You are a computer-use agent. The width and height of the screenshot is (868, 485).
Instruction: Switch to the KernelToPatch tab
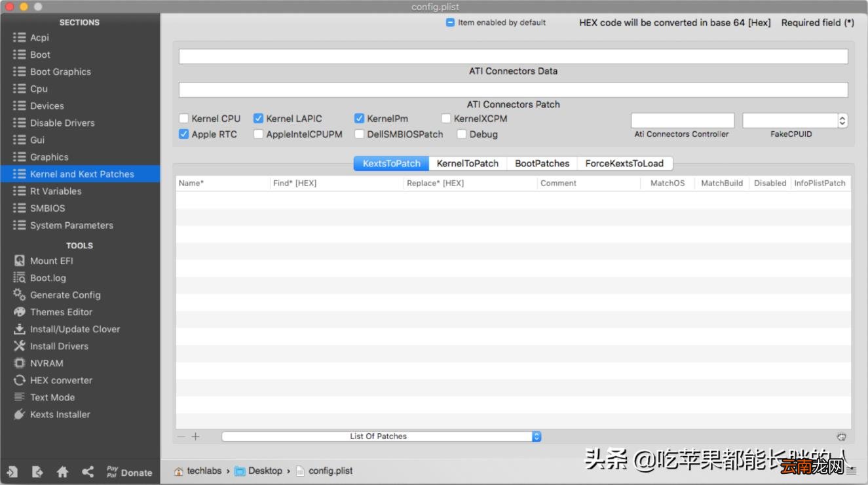468,163
